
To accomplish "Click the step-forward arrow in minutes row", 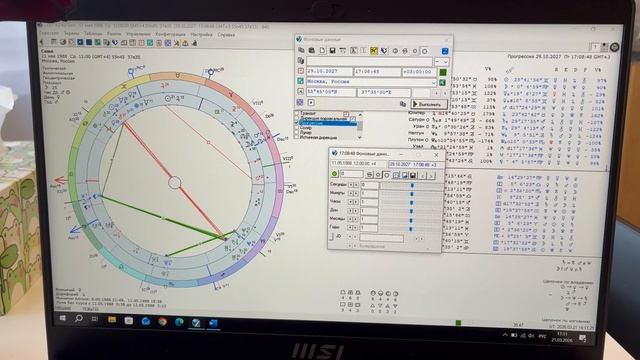I will click(x=356, y=193).
